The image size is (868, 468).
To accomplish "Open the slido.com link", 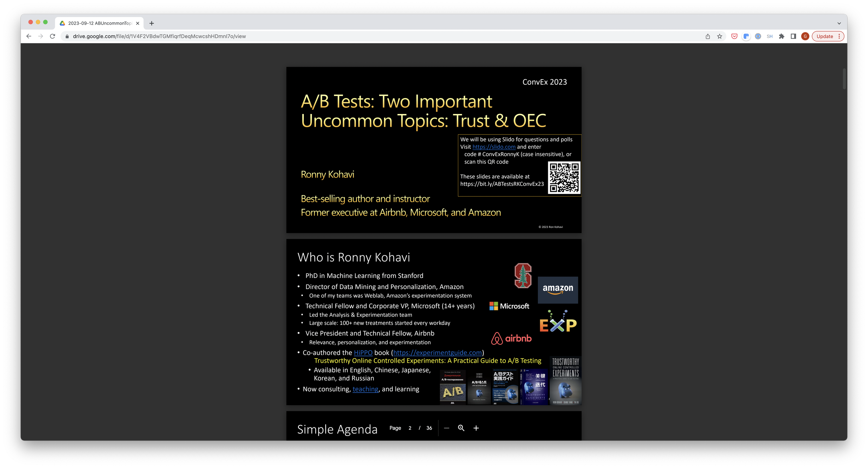I will click(494, 147).
